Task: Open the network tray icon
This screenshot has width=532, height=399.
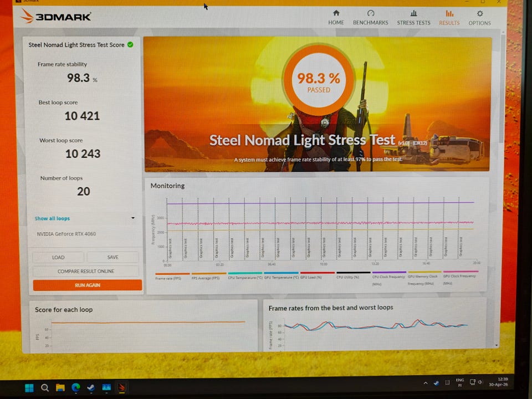Action: tap(472, 382)
